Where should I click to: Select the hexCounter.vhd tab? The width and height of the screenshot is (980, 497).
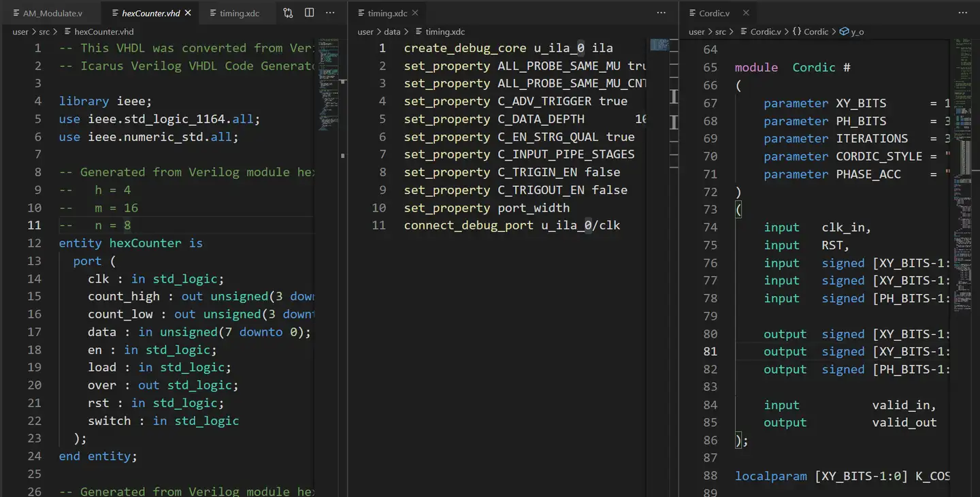[151, 13]
